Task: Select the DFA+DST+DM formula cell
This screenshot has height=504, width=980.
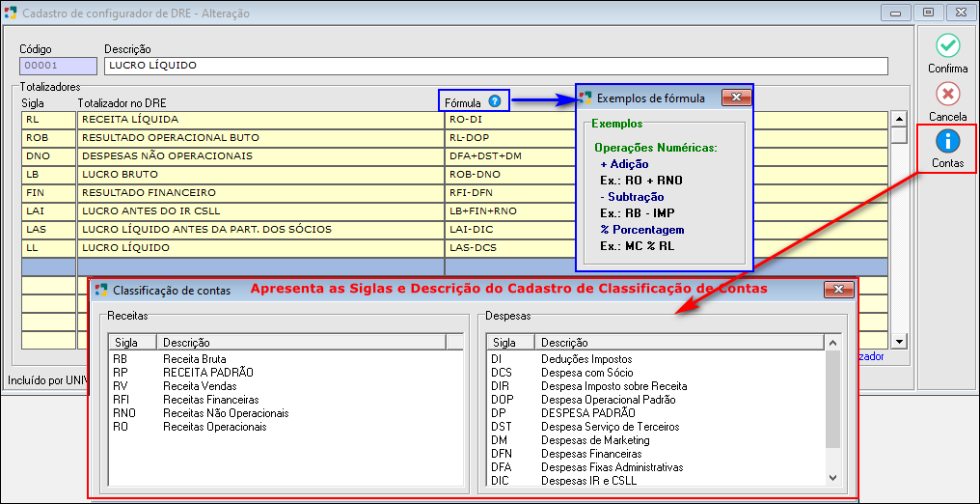Action: click(x=667, y=155)
